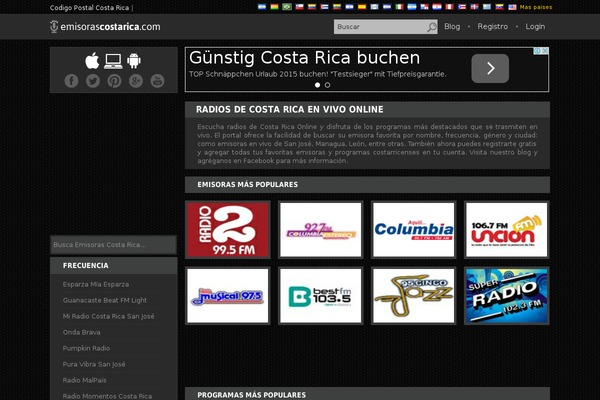Open the Blog menu item
The height and width of the screenshot is (400, 600).
452,27
